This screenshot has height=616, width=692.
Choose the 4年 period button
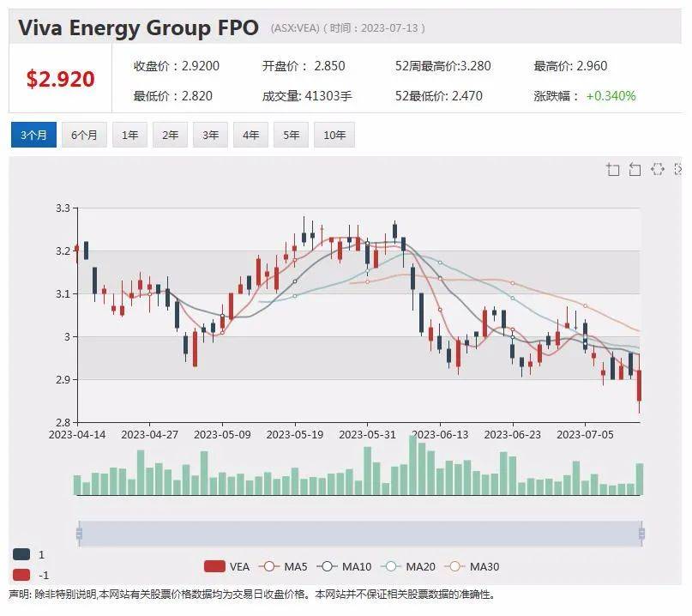pos(250,135)
